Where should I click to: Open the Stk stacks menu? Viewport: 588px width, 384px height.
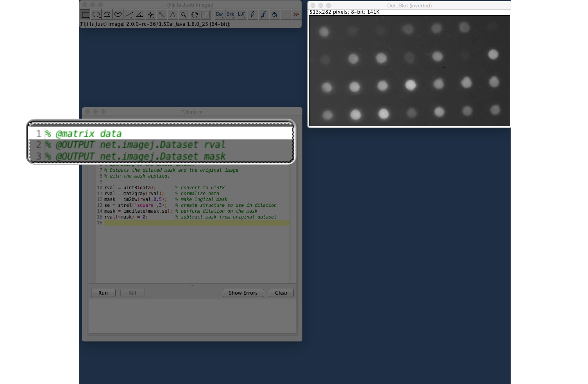(x=231, y=15)
